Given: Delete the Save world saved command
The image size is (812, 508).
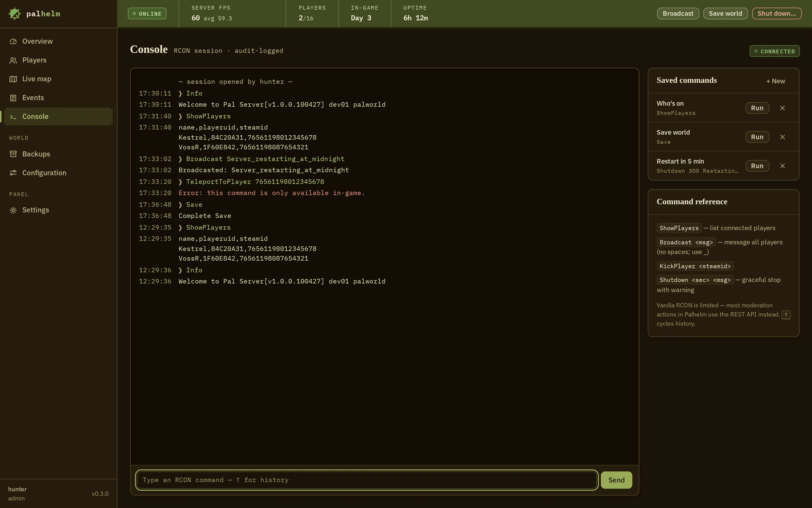Looking at the screenshot, I should point(783,137).
